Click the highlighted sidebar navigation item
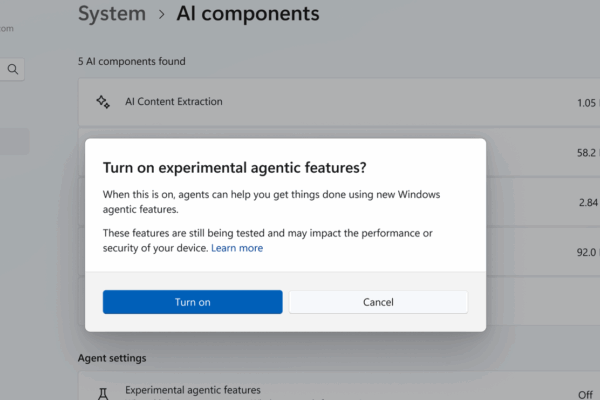 tap(14, 141)
